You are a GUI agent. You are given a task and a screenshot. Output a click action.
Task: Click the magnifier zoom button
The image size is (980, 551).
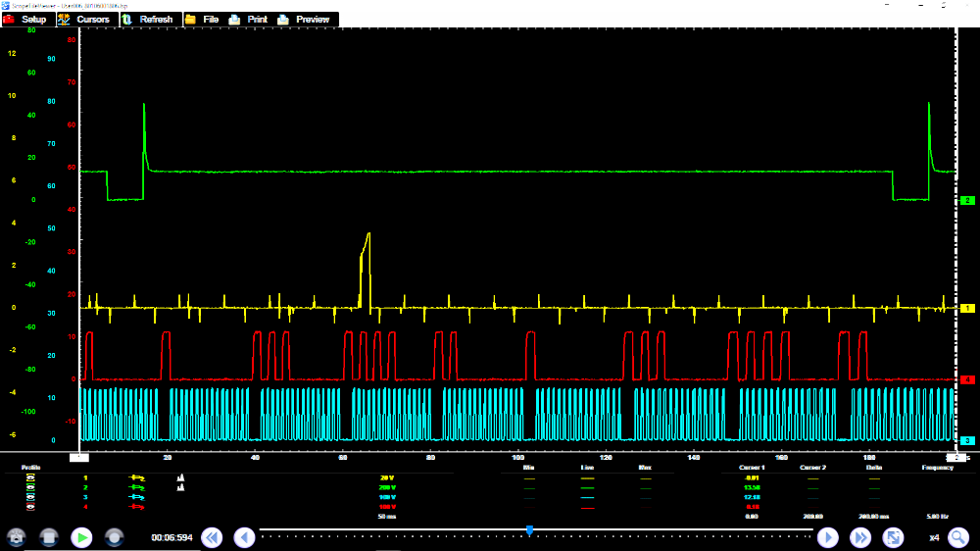[x=957, y=537]
